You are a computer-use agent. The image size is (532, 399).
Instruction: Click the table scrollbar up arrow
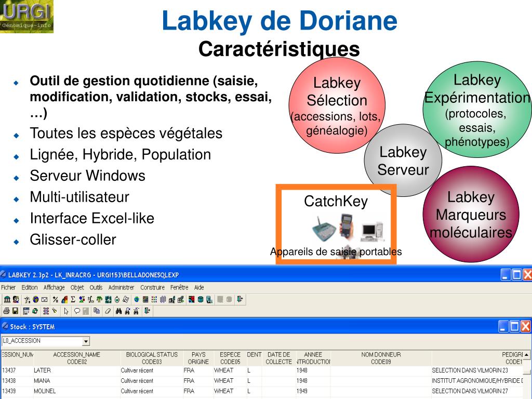coord(526,354)
